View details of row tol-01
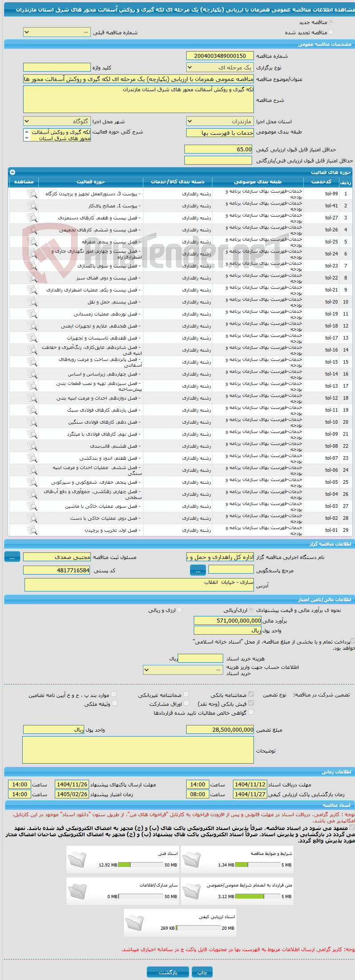 click(32, 530)
